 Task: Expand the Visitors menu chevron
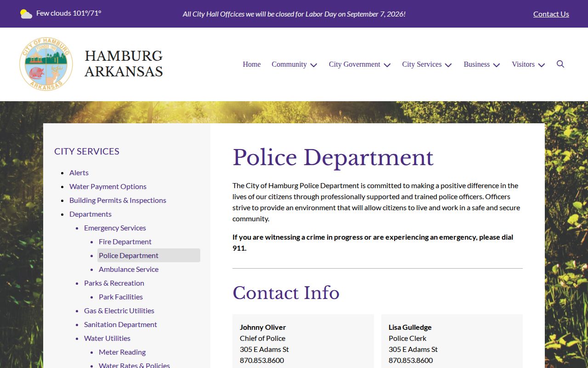click(542, 65)
